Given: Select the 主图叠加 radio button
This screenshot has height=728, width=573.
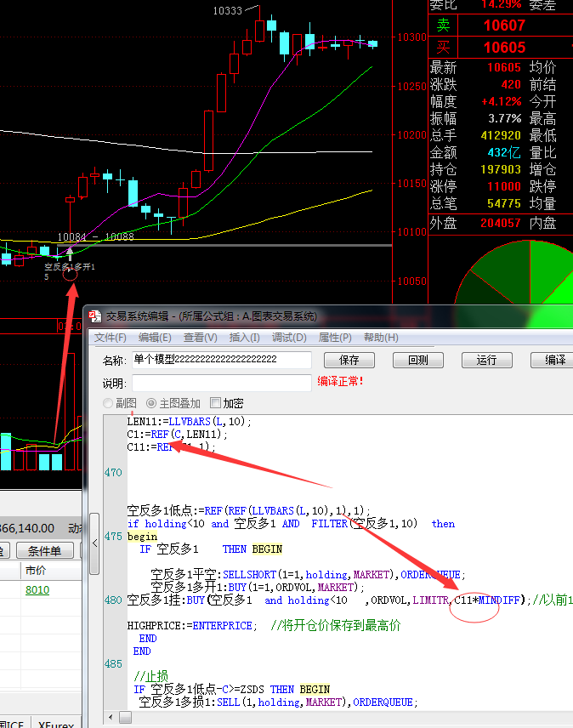Looking at the screenshot, I should point(151,403).
